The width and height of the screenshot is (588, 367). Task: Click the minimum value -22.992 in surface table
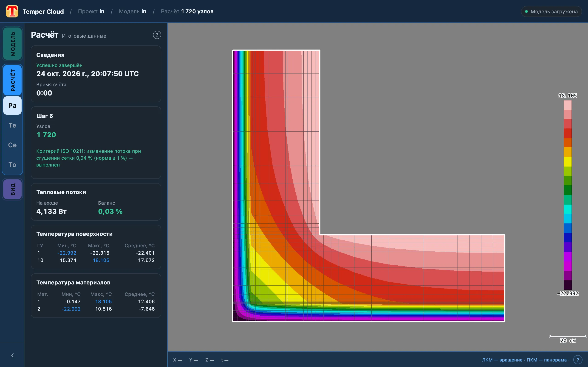tap(67, 253)
